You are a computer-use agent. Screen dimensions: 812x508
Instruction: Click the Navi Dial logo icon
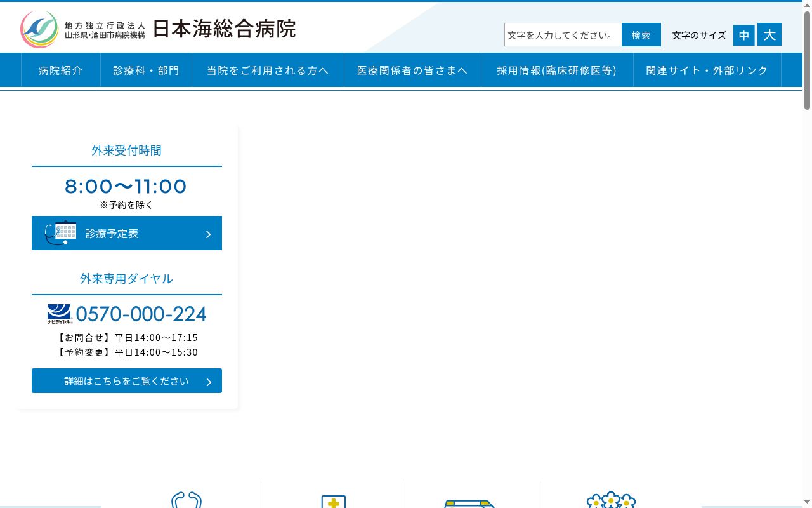(x=60, y=314)
